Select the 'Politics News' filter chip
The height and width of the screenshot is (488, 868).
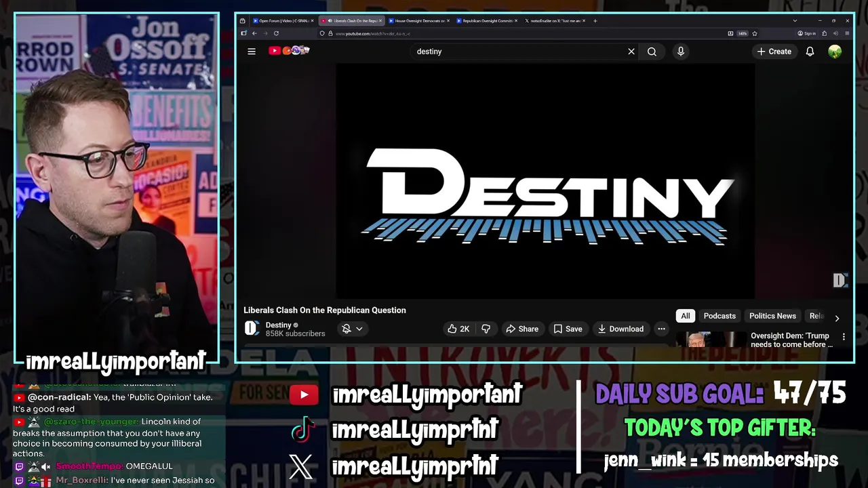tap(772, 316)
